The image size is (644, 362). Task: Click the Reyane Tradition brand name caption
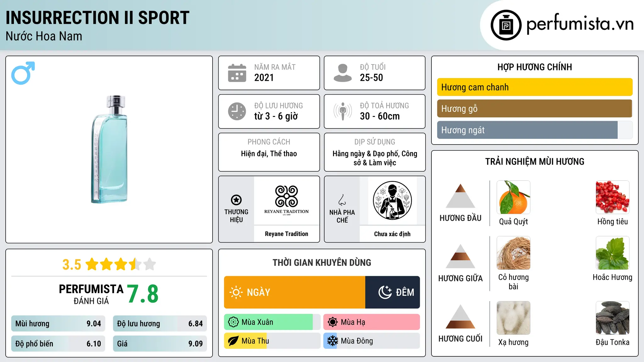coord(286,234)
